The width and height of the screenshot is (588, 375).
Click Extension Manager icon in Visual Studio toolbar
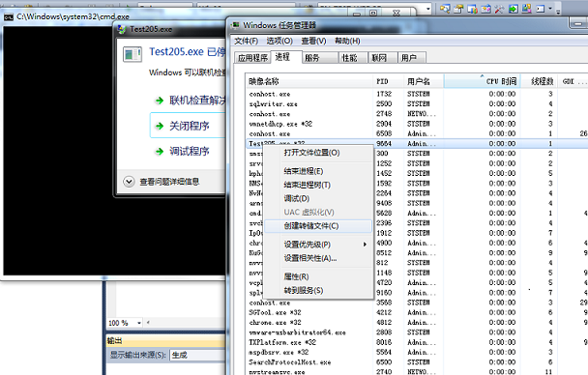tap(526, 9)
